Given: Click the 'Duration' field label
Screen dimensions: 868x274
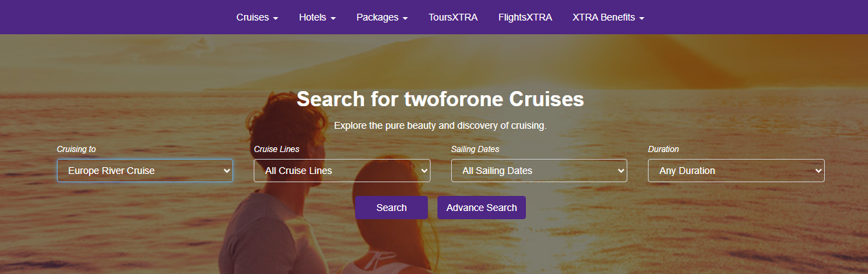Looking at the screenshot, I should (663, 149).
